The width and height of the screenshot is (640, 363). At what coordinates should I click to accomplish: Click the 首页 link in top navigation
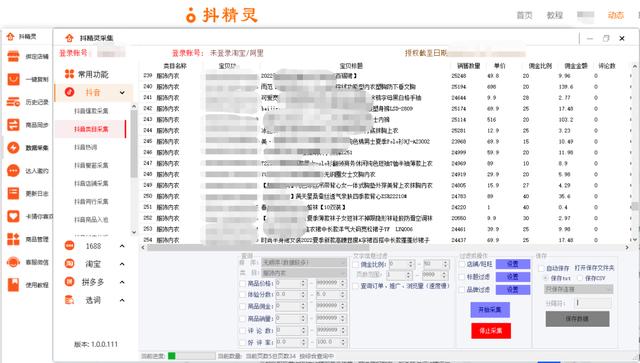coord(524,16)
